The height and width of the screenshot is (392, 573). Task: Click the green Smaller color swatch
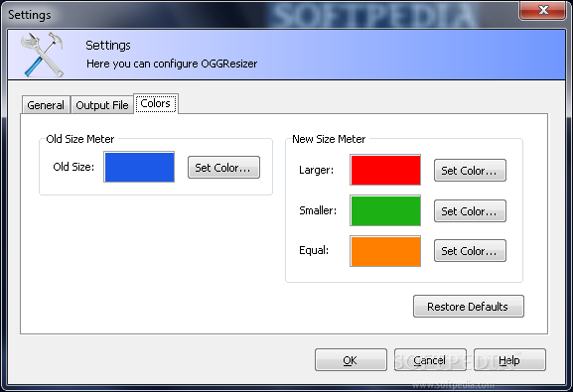coord(385,210)
